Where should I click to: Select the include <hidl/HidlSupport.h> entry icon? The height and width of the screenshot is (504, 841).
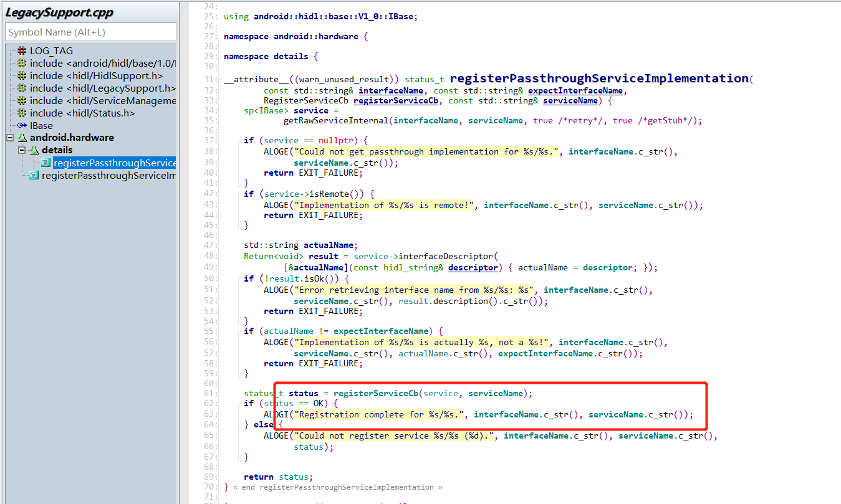click(x=22, y=76)
